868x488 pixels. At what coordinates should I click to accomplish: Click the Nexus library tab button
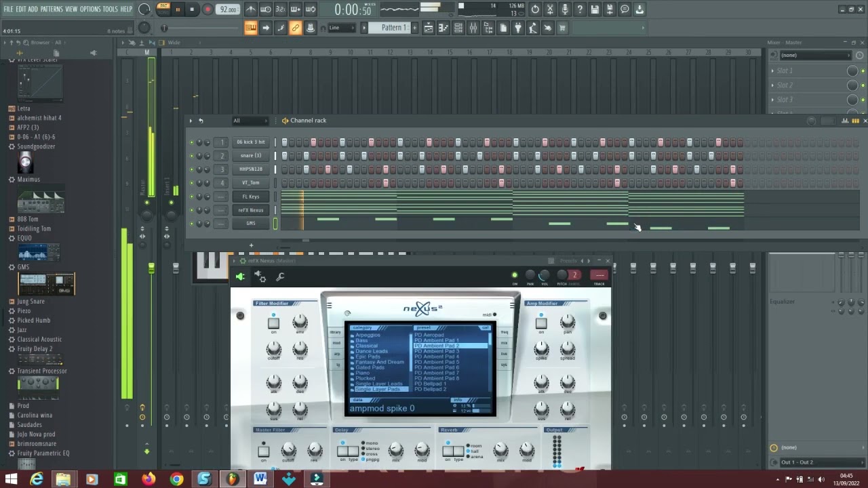click(336, 332)
